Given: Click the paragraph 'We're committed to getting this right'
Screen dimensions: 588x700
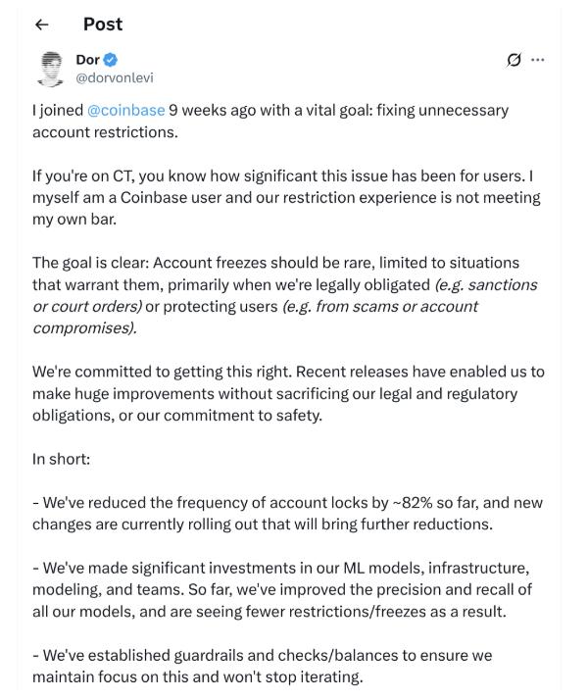Looking at the screenshot, I should tap(288, 393).
